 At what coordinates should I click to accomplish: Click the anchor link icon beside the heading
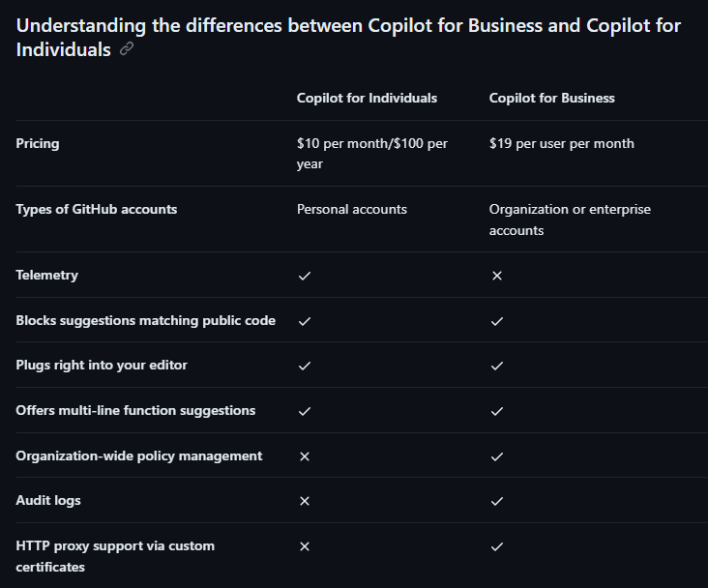(127, 49)
